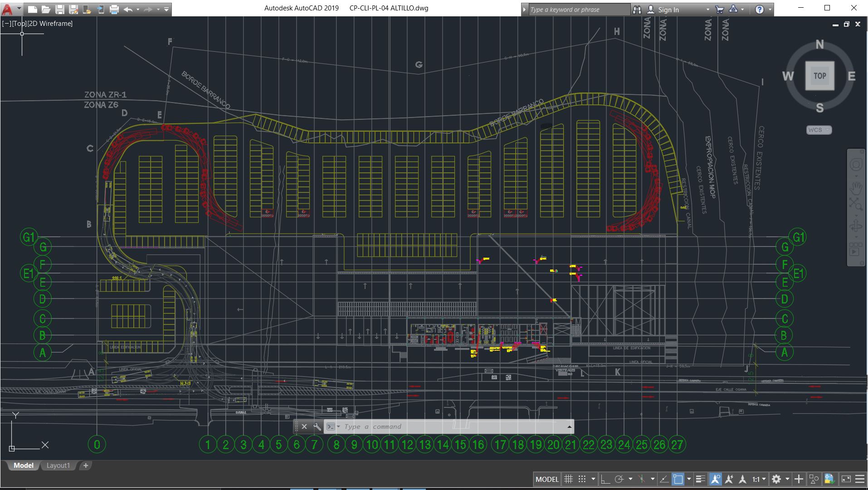The width and height of the screenshot is (868, 490).
Task: Click the Workspace Switching gear icon
Action: [x=776, y=479]
